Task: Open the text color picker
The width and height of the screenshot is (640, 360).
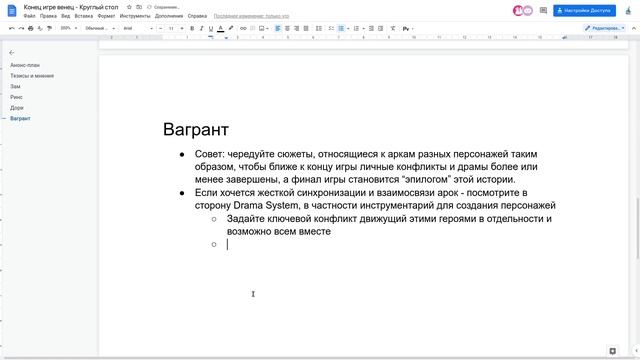Action: click(x=220, y=28)
